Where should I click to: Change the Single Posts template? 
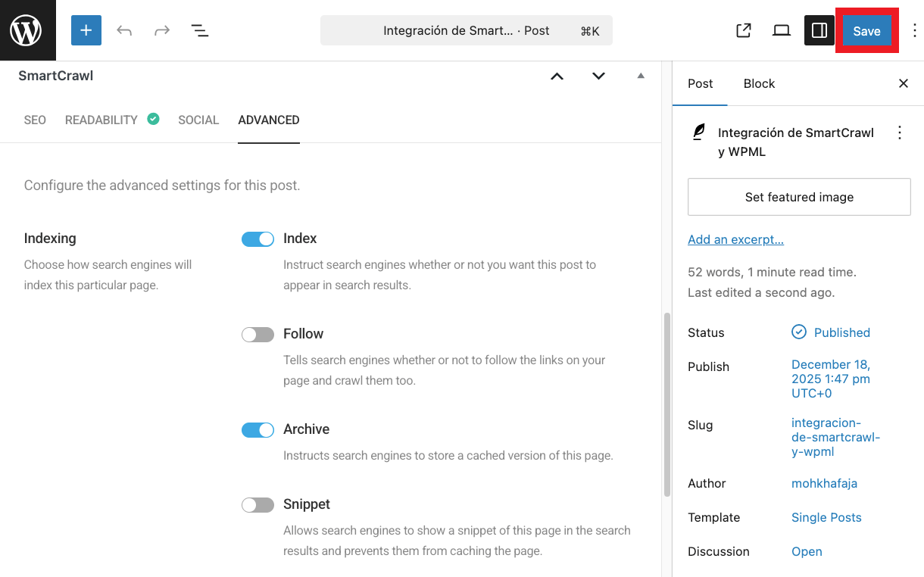click(826, 517)
